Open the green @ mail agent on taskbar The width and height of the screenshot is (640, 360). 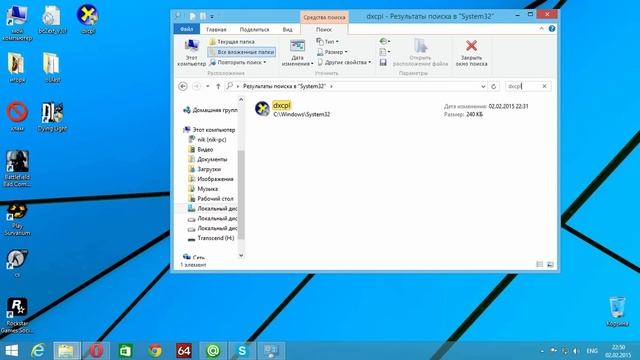click(x=213, y=351)
